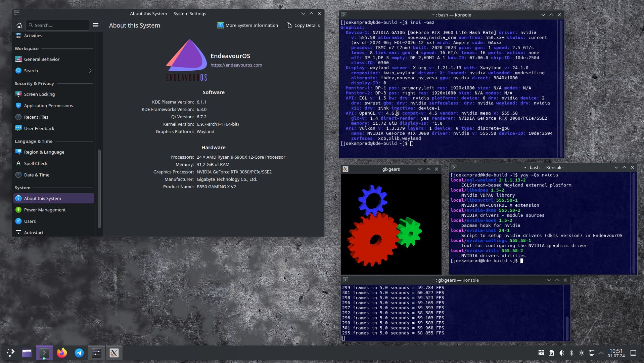The image size is (644, 363).
Task: Click the Region & Language icon
Action: coord(18,152)
